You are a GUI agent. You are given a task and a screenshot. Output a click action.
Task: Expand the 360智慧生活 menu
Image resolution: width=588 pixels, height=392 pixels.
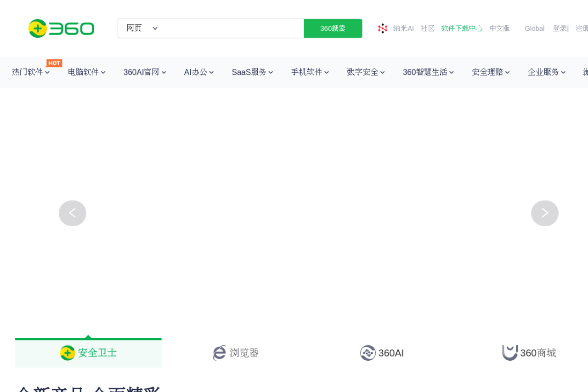pyautogui.click(x=428, y=72)
